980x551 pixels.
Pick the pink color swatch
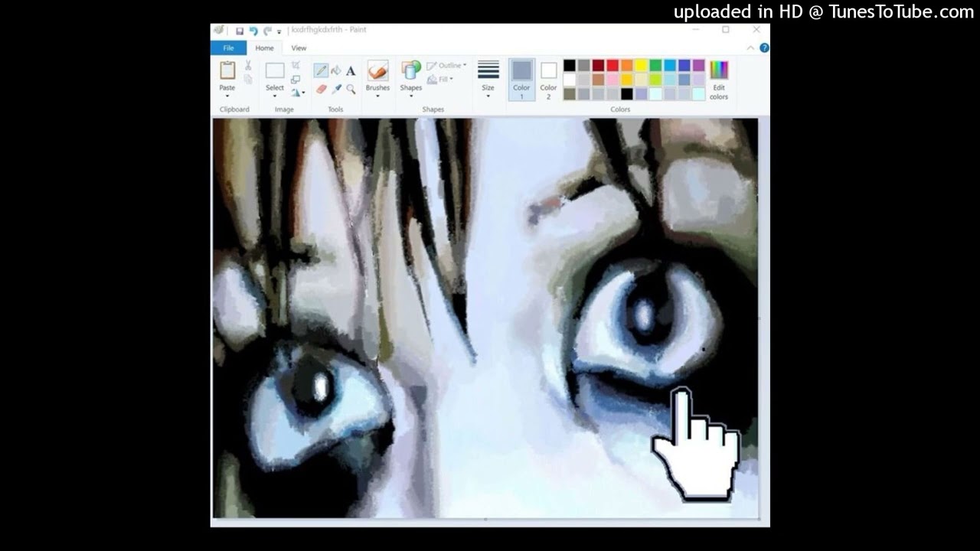click(612, 80)
